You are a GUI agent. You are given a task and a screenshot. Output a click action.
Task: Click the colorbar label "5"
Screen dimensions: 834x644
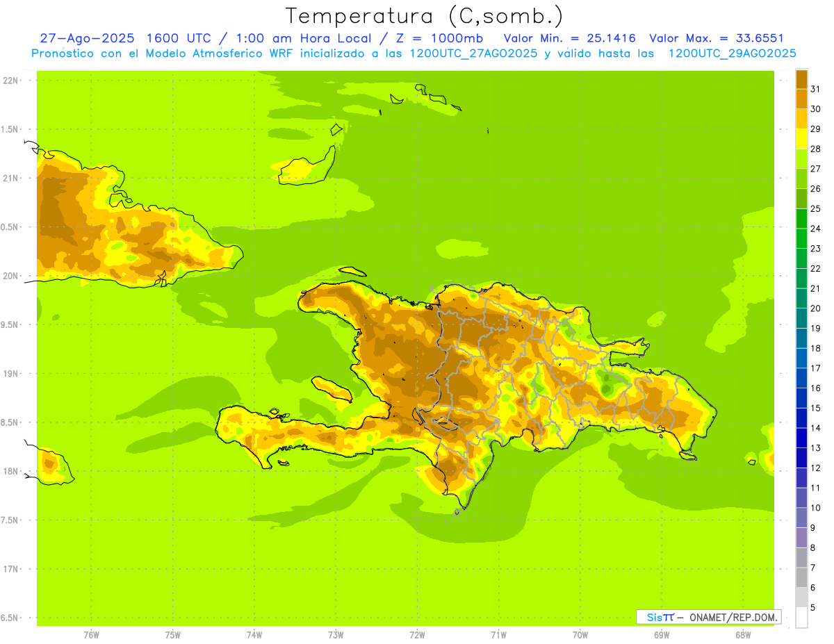pyautogui.click(x=813, y=608)
